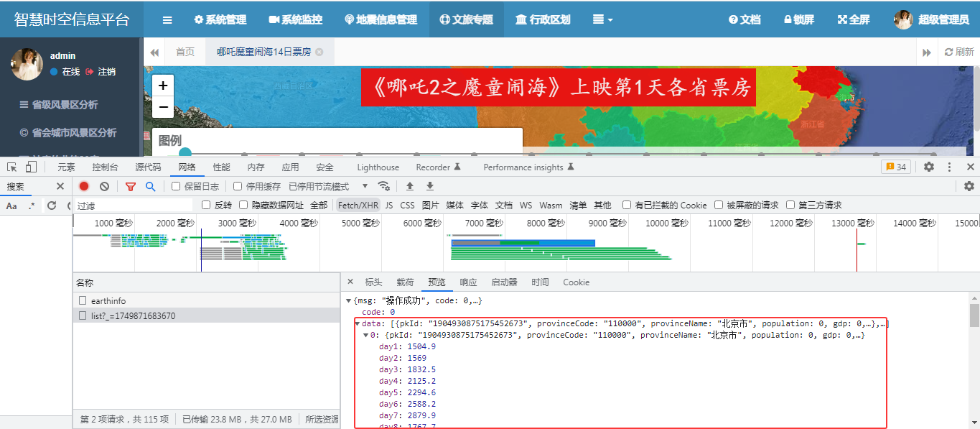Viewport: 980px width, 429px height.
Task: Click the export HAR download arrow
Action: [x=430, y=186]
